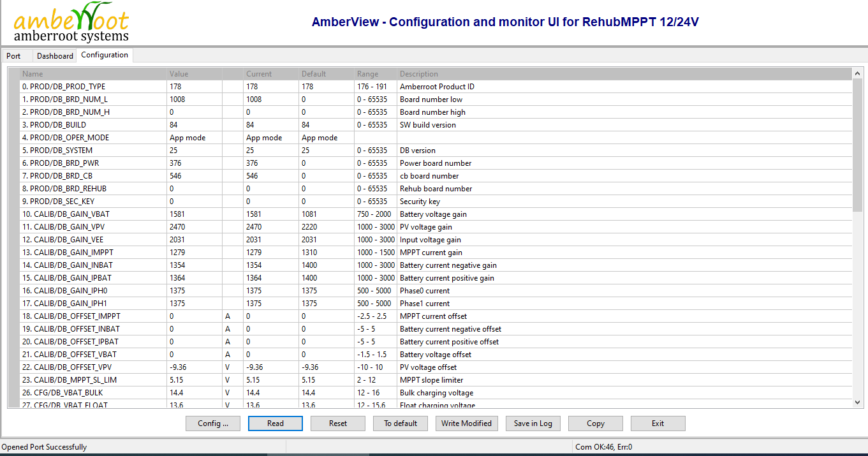Restore values with To default button
Image resolution: width=868 pixels, height=456 pixels.
tap(401, 423)
